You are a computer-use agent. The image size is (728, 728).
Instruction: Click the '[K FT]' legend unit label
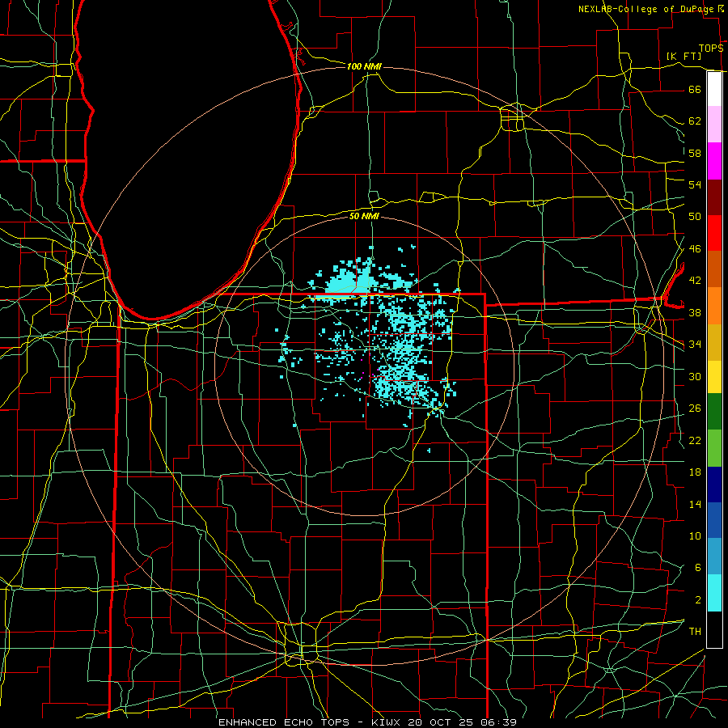[684, 56]
